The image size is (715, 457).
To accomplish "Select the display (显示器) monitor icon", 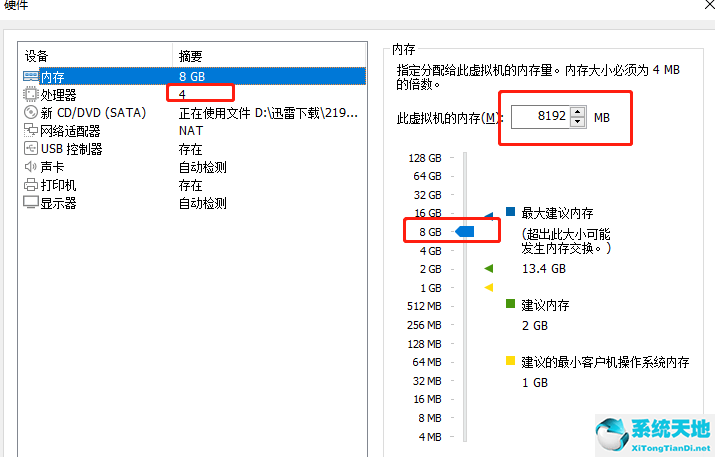I will 31,202.
